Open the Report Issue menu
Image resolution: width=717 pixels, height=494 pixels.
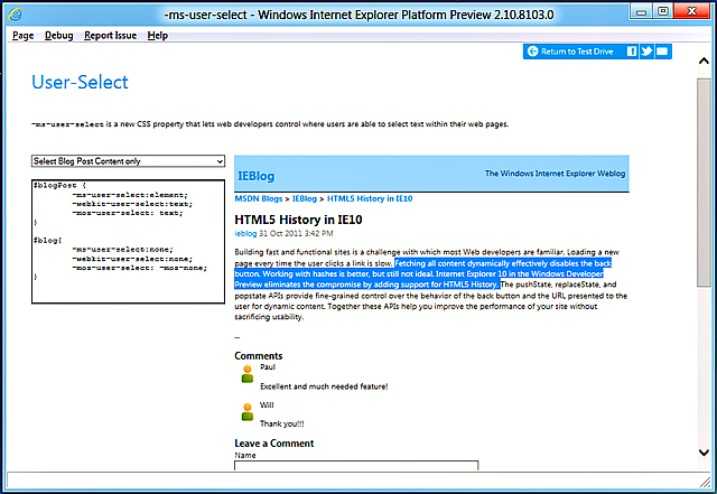coord(110,35)
